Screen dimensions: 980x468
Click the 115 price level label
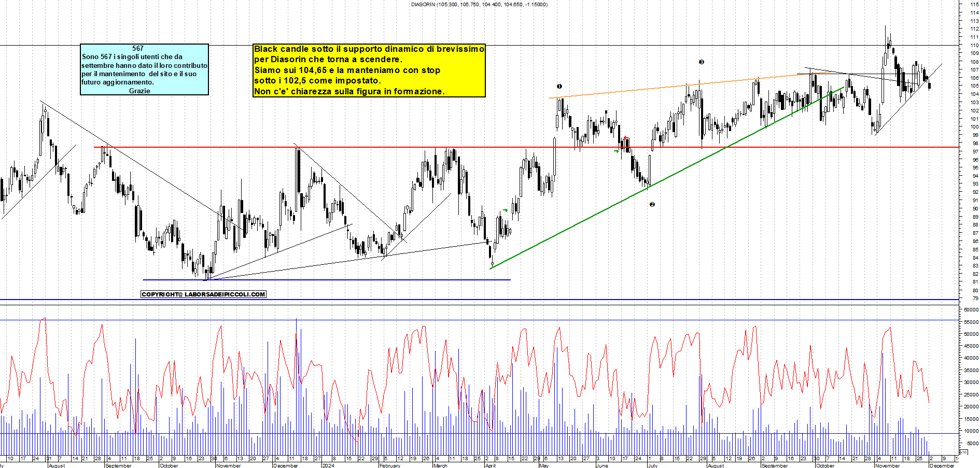974,4
